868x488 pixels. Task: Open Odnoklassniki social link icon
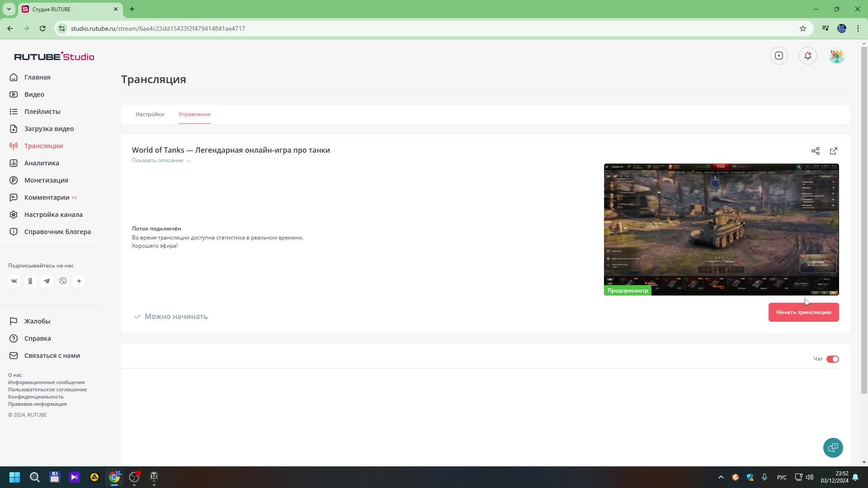tap(30, 281)
